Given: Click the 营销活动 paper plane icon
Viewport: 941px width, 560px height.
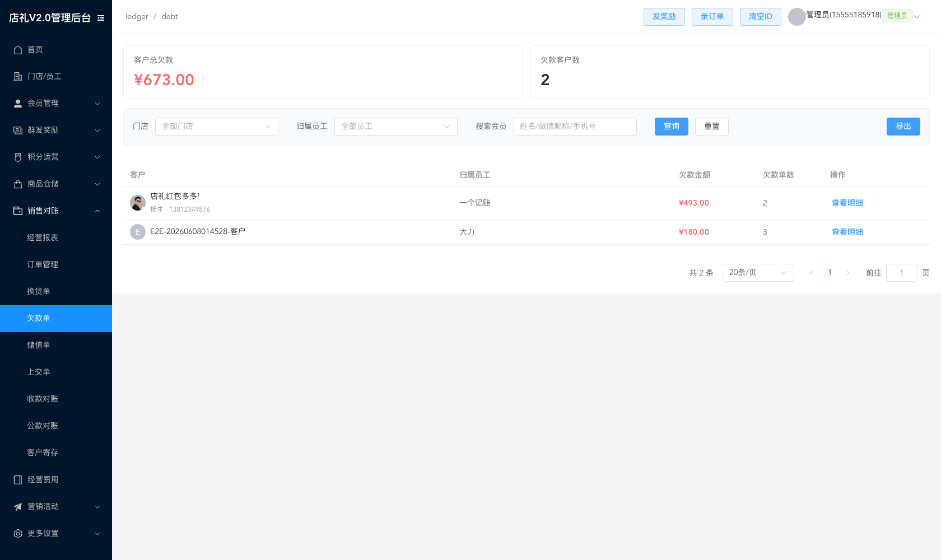Looking at the screenshot, I should pos(18,507).
